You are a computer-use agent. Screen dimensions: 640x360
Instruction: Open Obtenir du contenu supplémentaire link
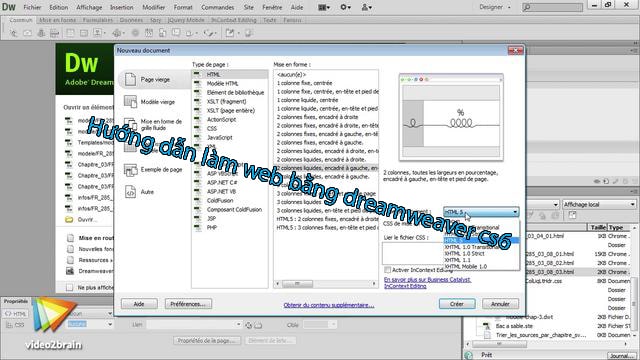[x=329, y=305]
